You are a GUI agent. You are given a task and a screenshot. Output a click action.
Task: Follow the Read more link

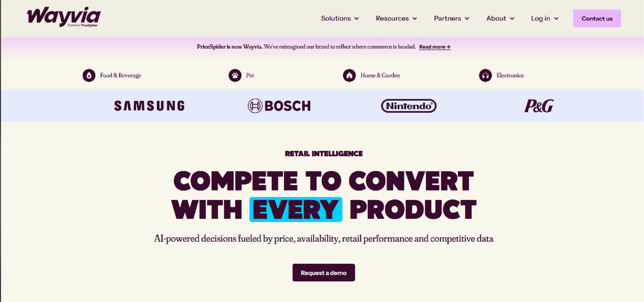point(434,47)
